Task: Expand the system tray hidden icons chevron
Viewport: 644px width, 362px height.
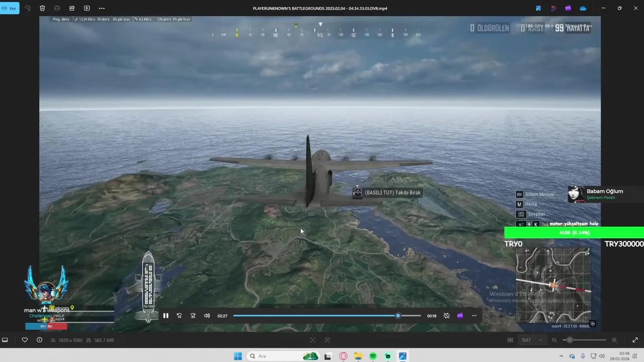Action: [x=561, y=356]
